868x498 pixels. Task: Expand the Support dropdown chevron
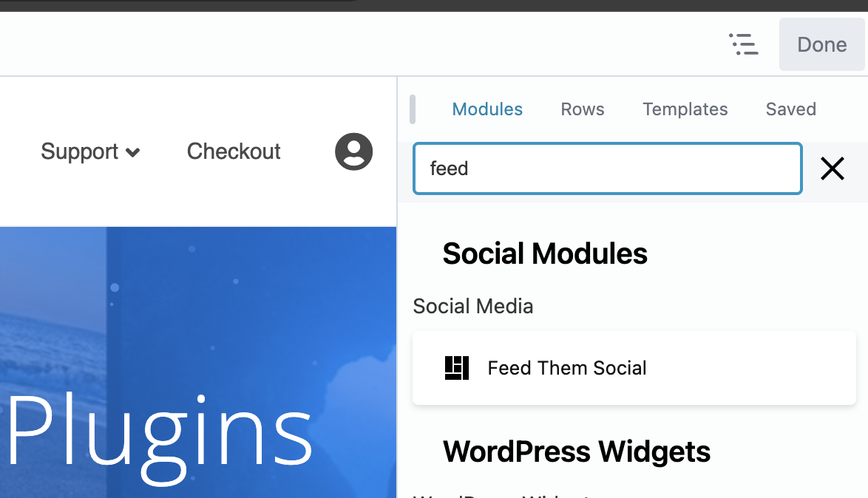point(133,153)
